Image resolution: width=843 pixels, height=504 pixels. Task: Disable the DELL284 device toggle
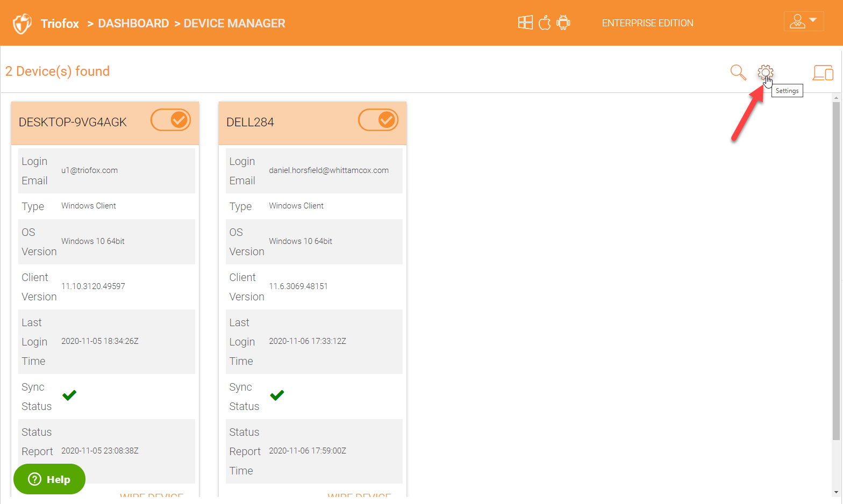tap(378, 120)
